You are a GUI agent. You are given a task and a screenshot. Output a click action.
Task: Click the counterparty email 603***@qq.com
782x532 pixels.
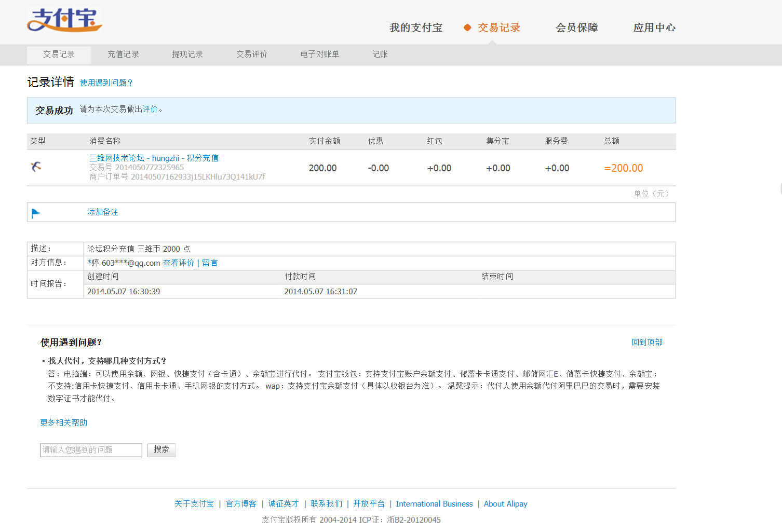[131, 263]
